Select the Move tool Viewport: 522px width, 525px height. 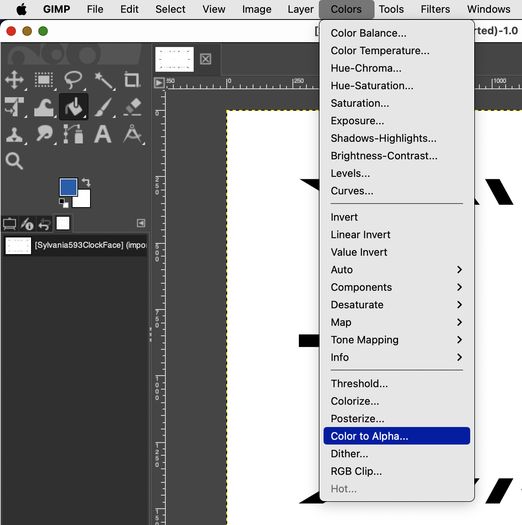coord(14,80)
